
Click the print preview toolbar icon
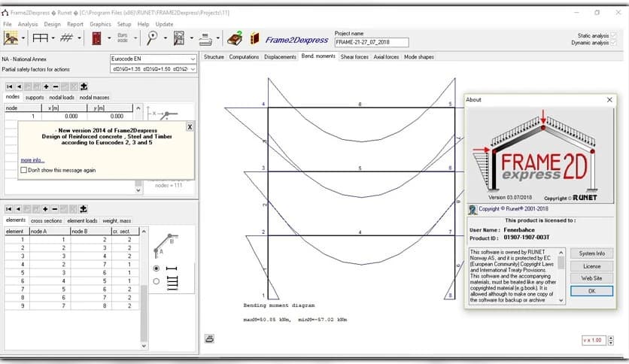point(179,38)
